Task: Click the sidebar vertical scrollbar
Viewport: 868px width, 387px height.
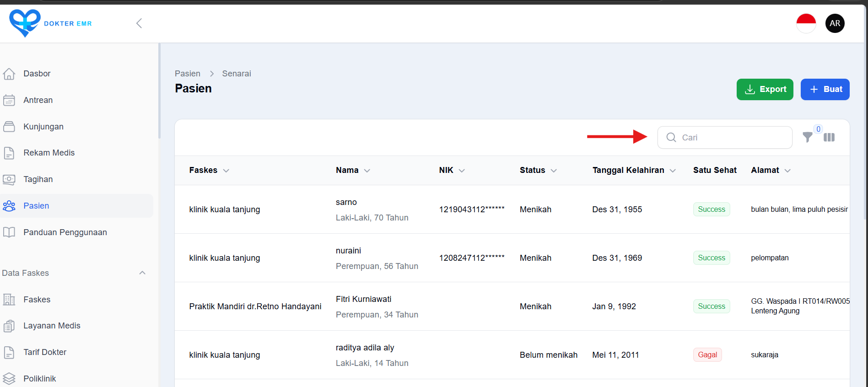Action: (x=159, y=91)
